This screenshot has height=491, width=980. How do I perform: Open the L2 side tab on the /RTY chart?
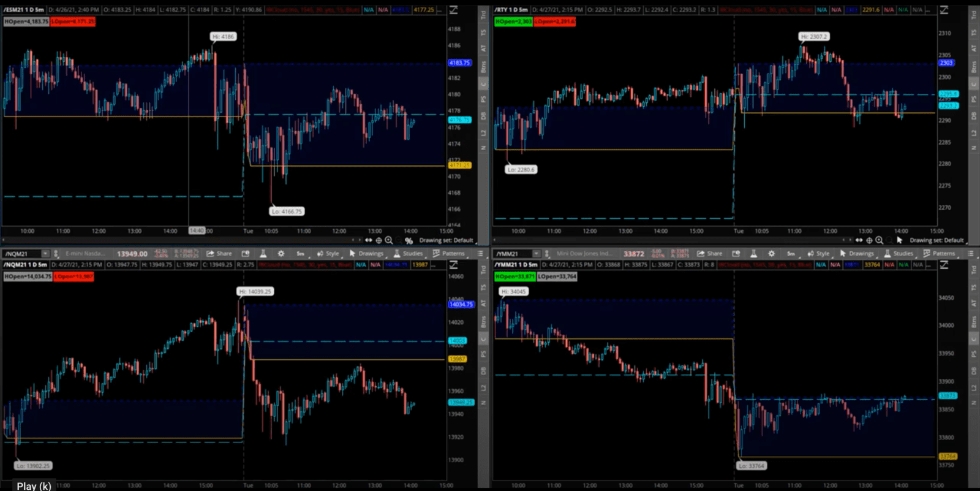click(974, 132)
